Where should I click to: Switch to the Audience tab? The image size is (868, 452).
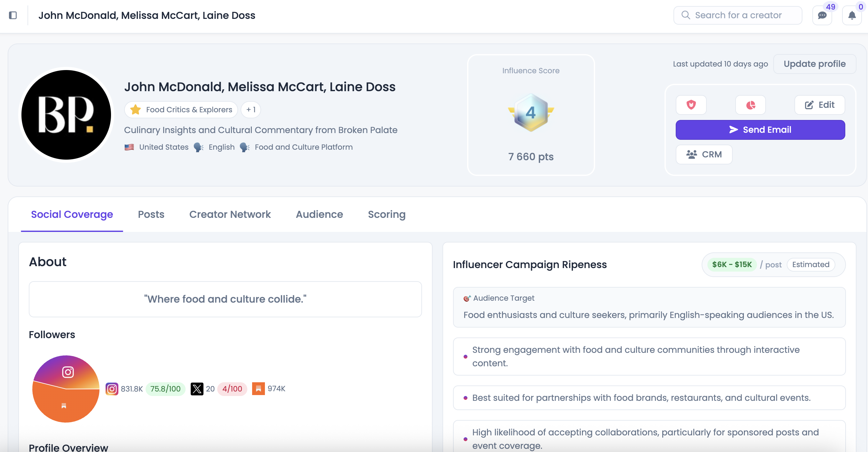coord(319,214)
